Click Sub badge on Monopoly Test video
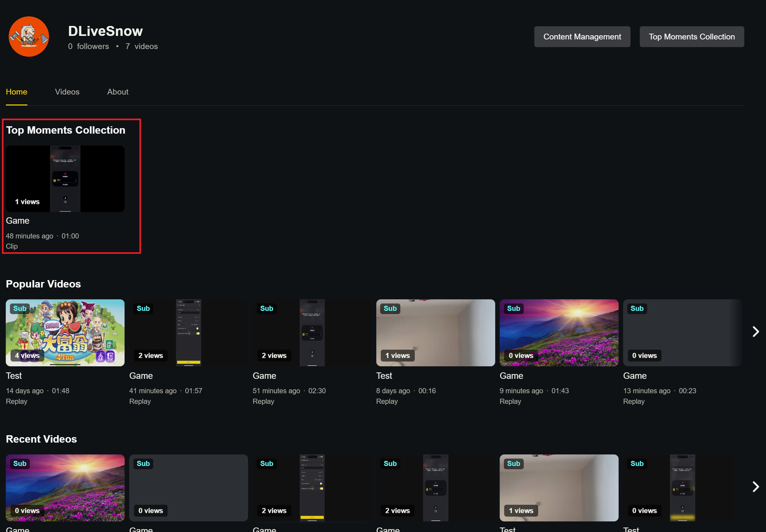 point(20,308)
